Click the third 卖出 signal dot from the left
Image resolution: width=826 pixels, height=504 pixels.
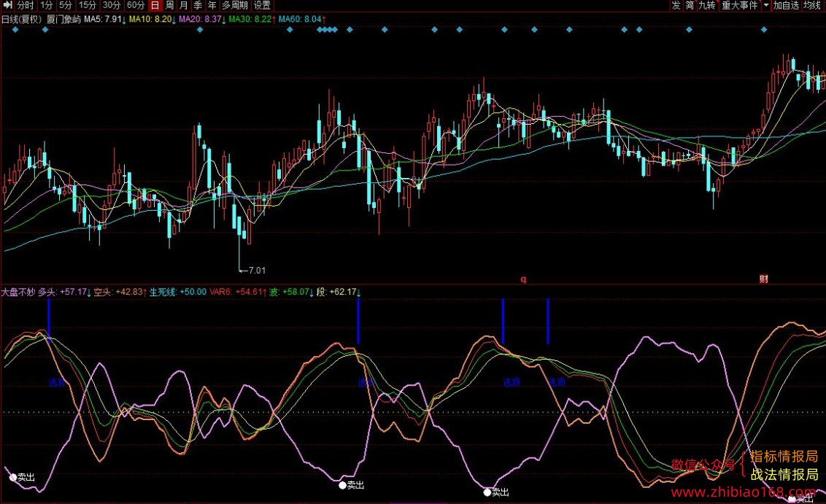point(487,493)
